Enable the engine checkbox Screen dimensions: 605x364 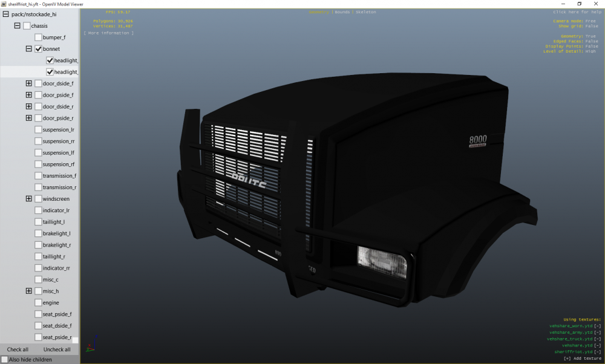pos(38,303)
